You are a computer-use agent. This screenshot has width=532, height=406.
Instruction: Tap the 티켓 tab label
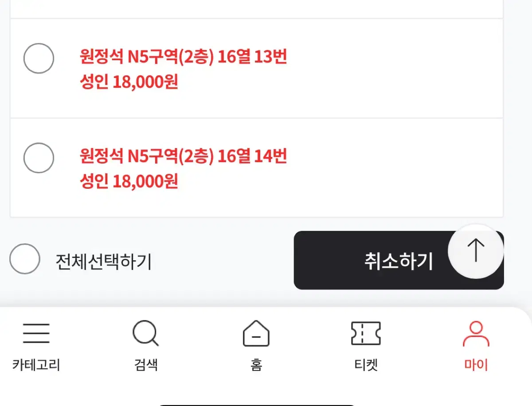[x=366, y=365]
